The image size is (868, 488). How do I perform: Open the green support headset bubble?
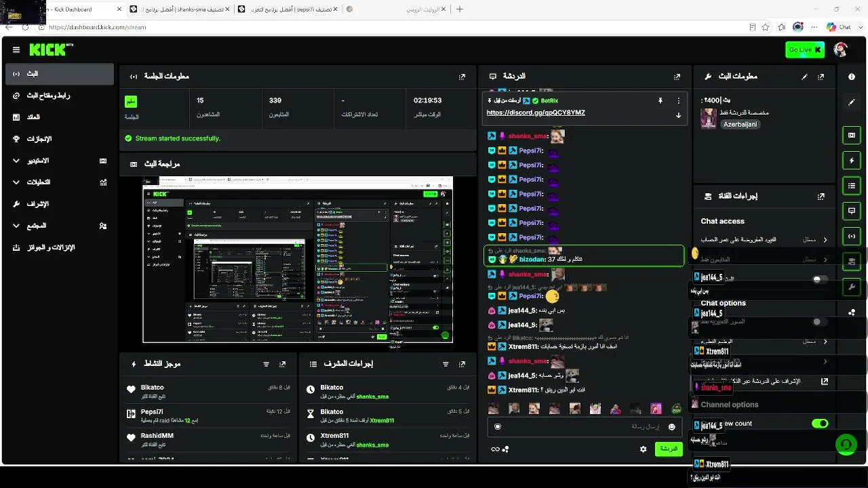[x=846, y=445]
